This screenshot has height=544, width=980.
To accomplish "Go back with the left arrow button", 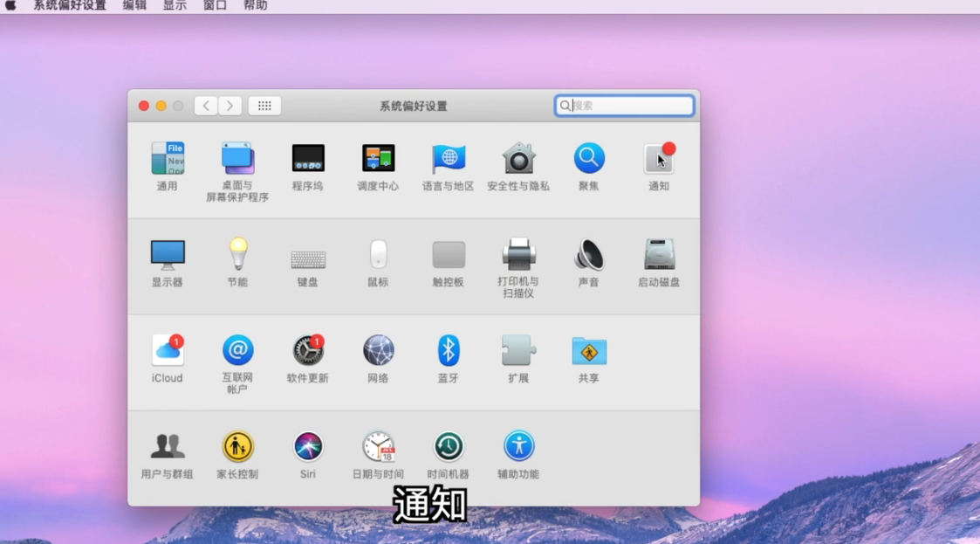I will (x=206, y=106).
